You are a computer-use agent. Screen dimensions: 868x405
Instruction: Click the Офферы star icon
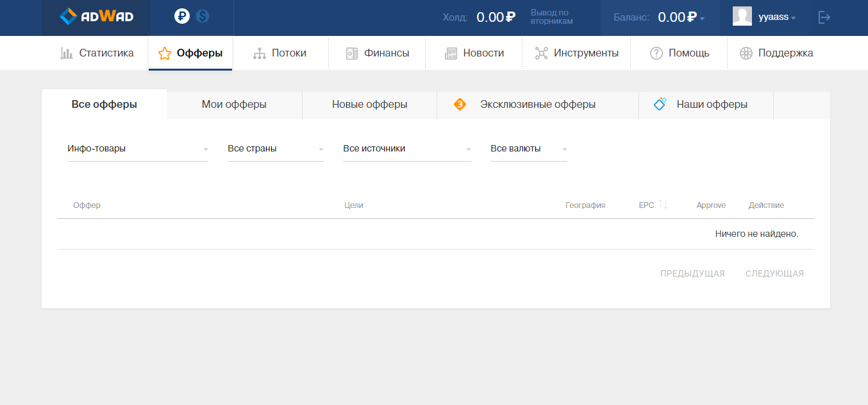click(165, 53)
